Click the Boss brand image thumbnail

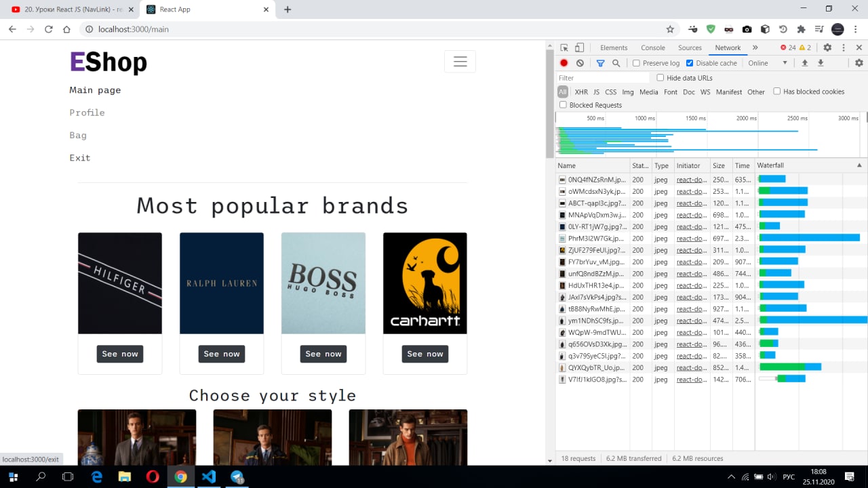point(323,283)
